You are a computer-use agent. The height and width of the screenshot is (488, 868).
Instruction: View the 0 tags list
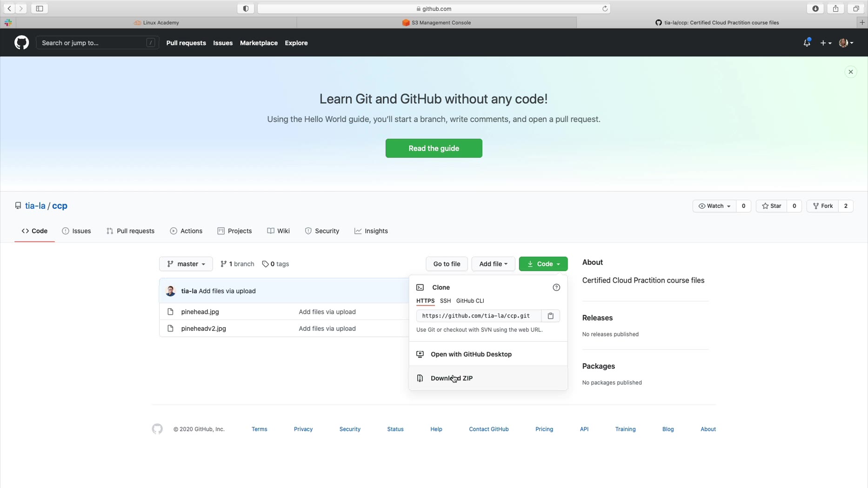(275, 264)
